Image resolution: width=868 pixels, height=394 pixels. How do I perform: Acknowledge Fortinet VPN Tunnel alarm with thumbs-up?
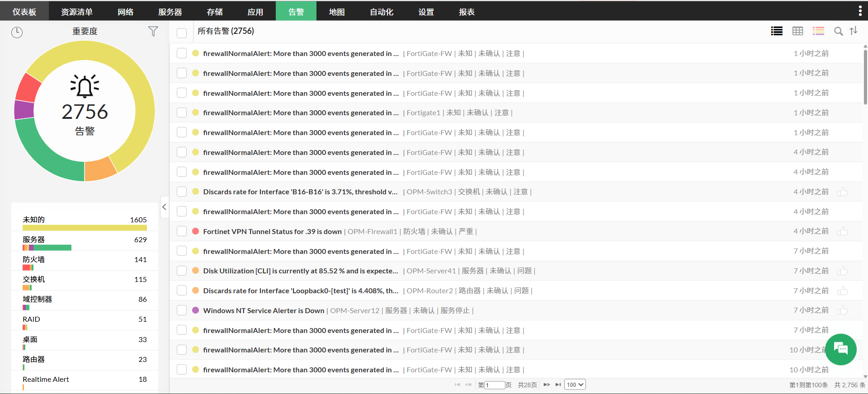click(x=842, y=232)
